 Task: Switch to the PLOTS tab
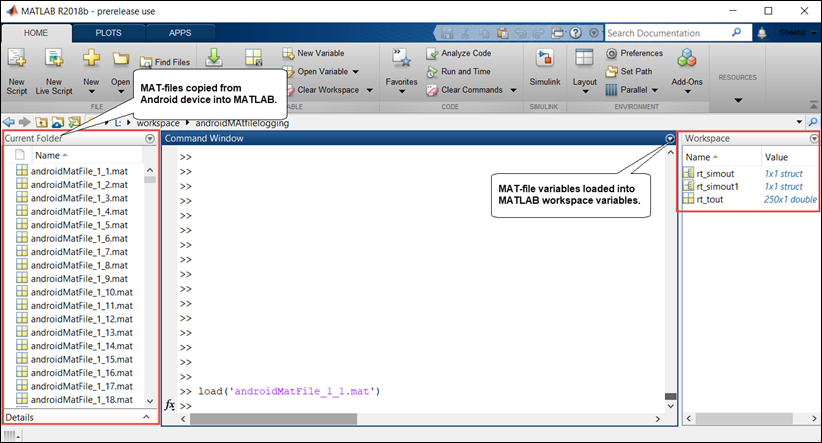pos(108,33)
